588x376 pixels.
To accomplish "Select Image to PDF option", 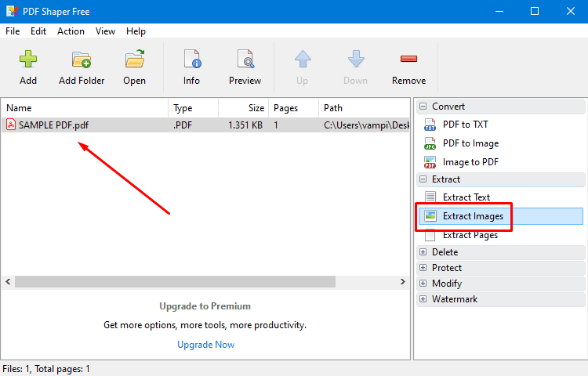I will pyautogui.click(x=470, y=162).
